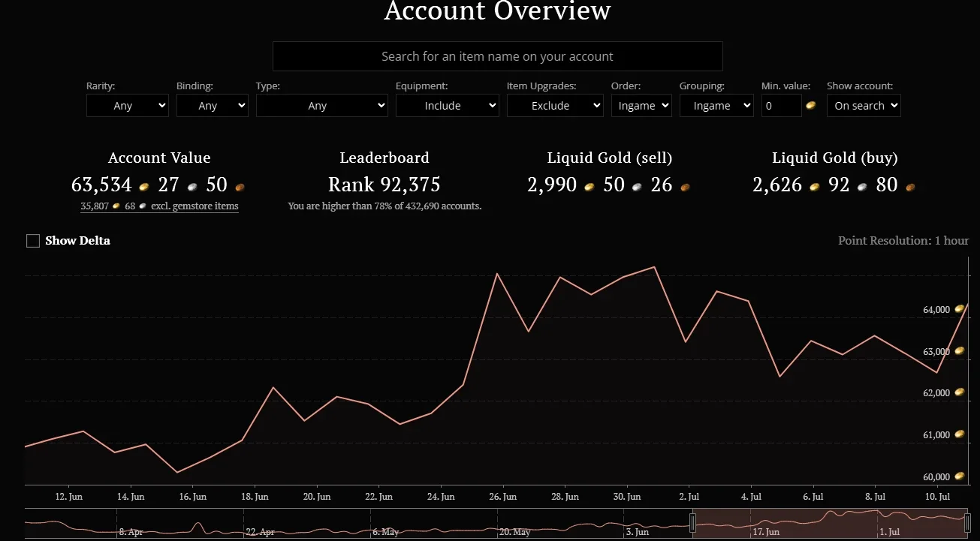The height and width of the screenshot is (541, 980).
Task: Click the Liquid Gold (sell) heading
Action: click(610, 158)
